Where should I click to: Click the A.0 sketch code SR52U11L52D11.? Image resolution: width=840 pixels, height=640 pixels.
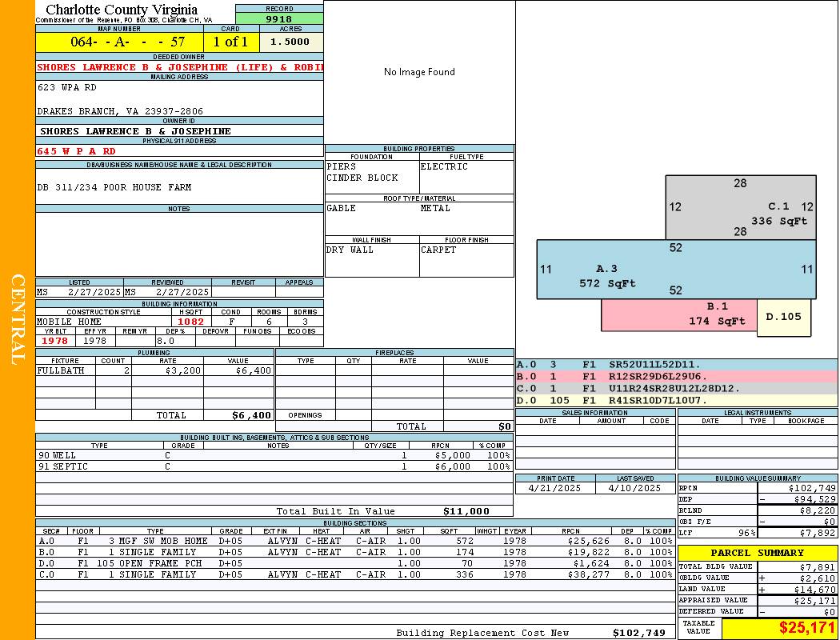pos(654,365)
